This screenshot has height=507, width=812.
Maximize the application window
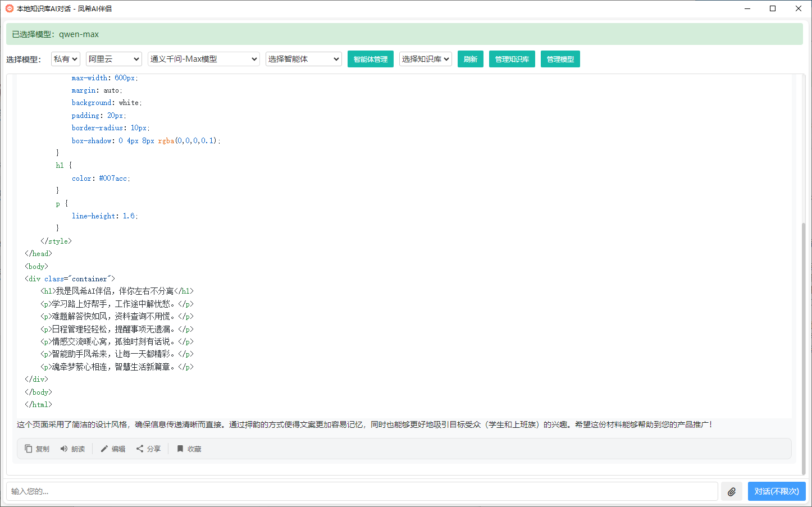[773, 8]
